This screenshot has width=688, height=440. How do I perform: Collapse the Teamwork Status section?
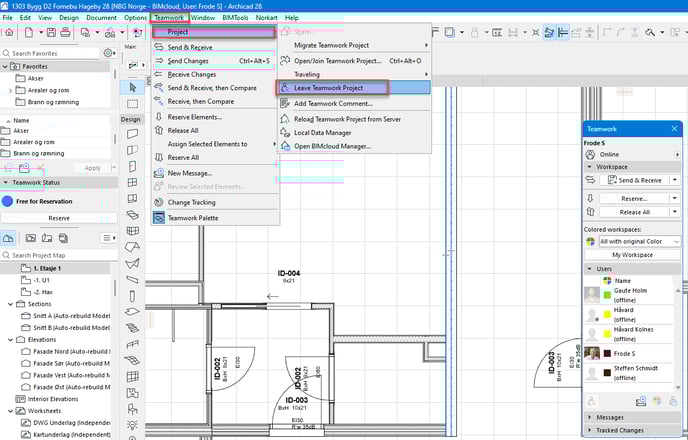(5, 182)
